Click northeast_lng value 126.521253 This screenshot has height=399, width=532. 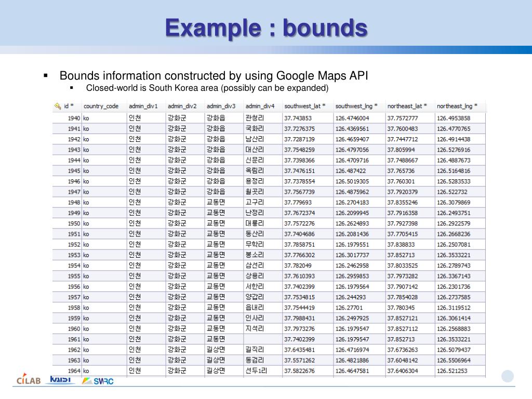click(x=452, y=371)
